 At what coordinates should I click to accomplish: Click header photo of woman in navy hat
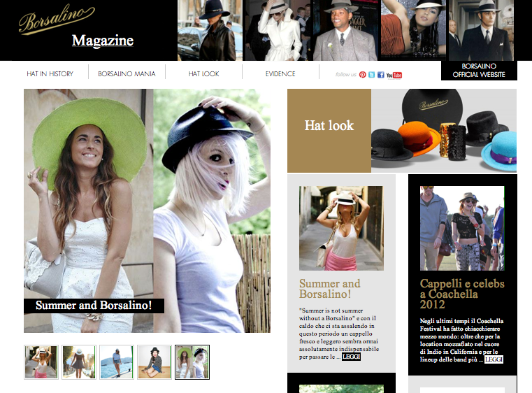pos(210,30)
